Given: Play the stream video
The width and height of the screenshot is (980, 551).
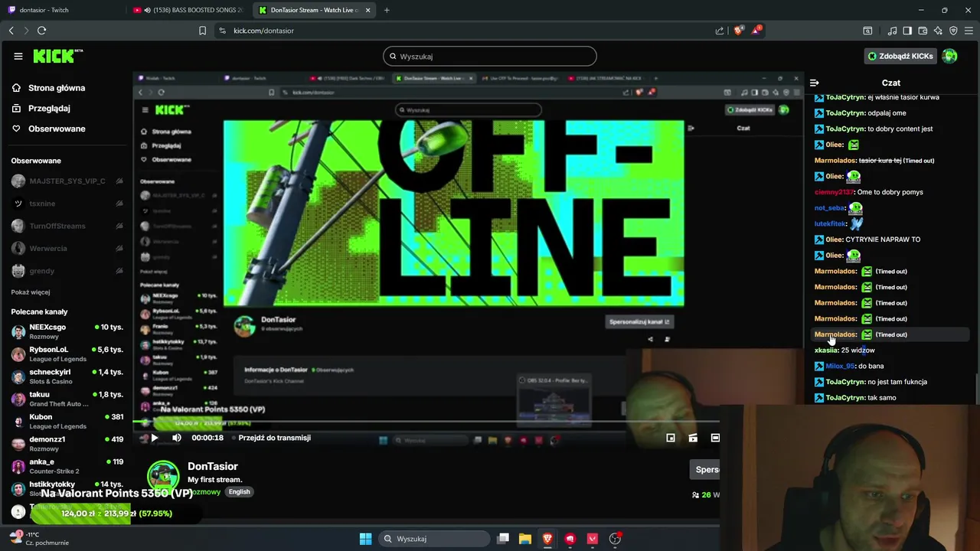Looking at the screenshot, I should click(154, 438).
